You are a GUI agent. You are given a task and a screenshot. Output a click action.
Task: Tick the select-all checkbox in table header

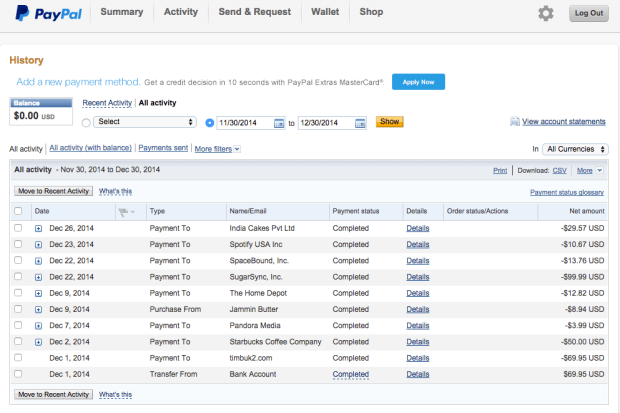[x=18, y=211]
